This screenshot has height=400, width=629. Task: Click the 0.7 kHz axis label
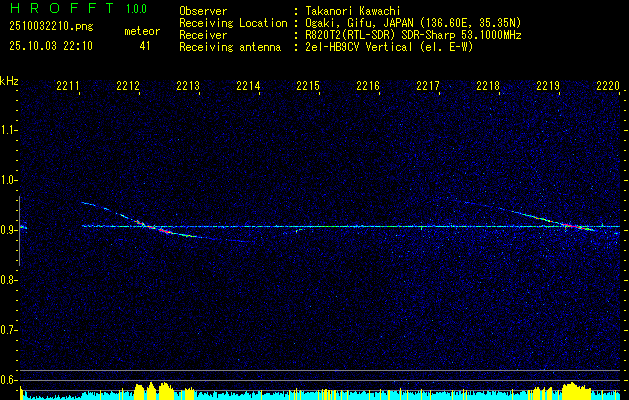click(8, 331)
